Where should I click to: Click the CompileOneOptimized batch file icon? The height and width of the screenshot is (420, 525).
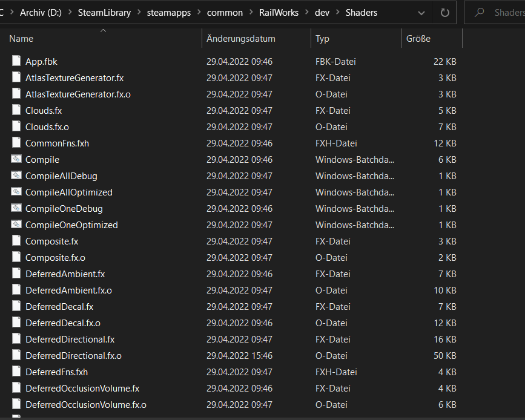click(16, 225)
